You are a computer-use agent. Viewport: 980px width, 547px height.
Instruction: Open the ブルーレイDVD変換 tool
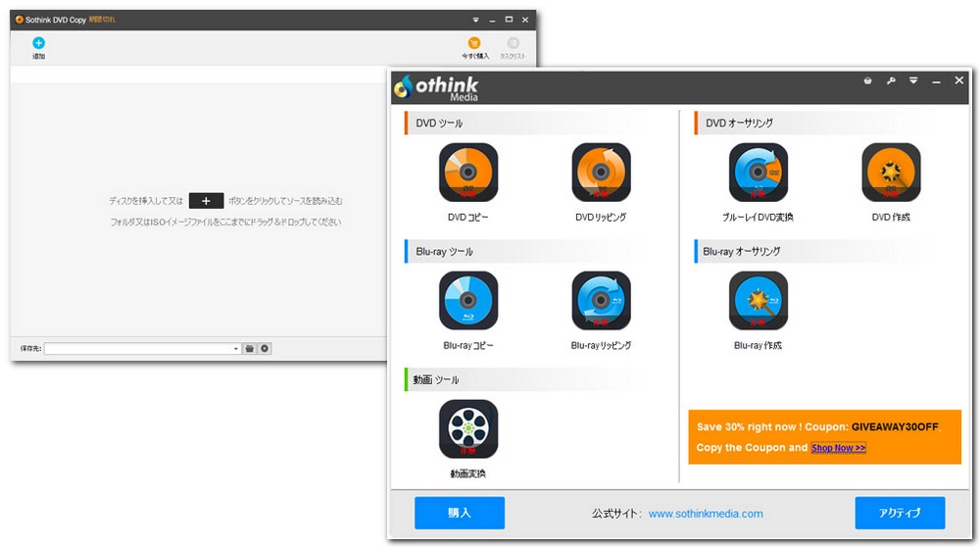[x=759, y=173]
